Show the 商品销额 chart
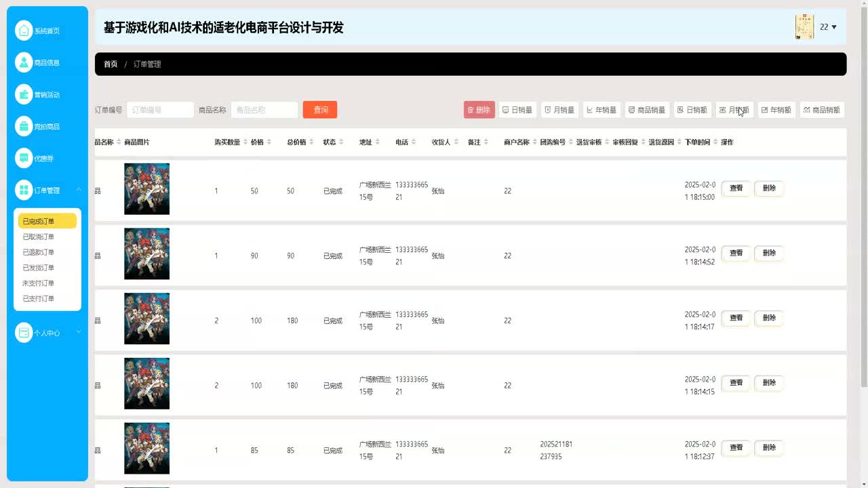 [x=823, y=110]
